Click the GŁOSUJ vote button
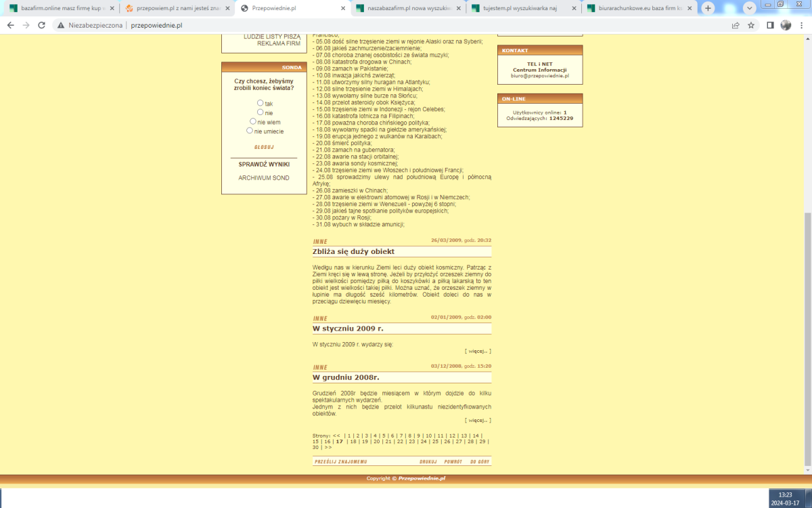The image size is (812, 508). pos(264,147)
